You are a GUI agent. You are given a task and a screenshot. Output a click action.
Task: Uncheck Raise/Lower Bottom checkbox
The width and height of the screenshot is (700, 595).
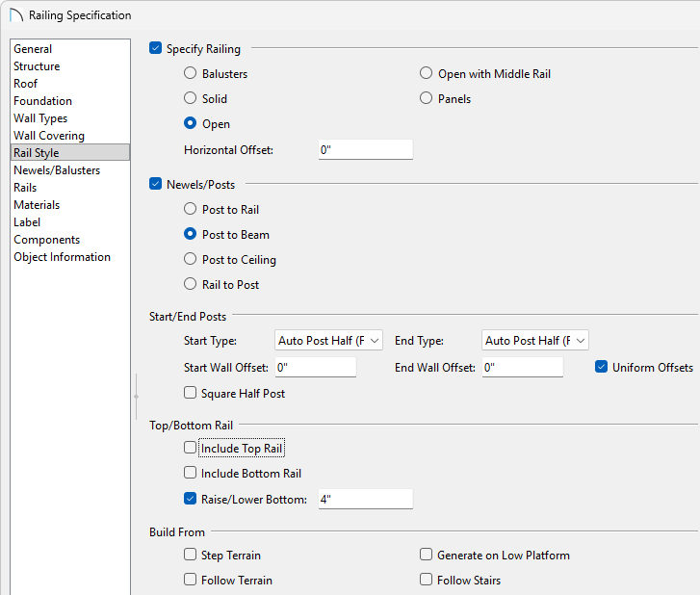click(x=191, y=498)
